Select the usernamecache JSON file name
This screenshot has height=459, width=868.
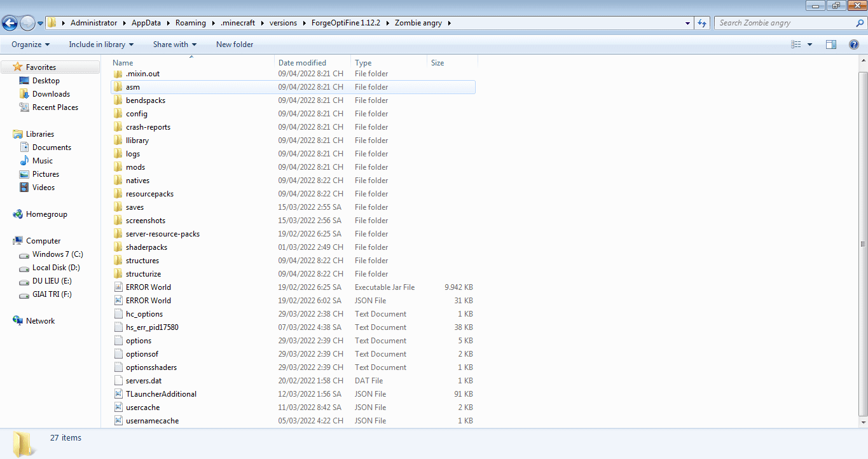click(x=152, y=421)
